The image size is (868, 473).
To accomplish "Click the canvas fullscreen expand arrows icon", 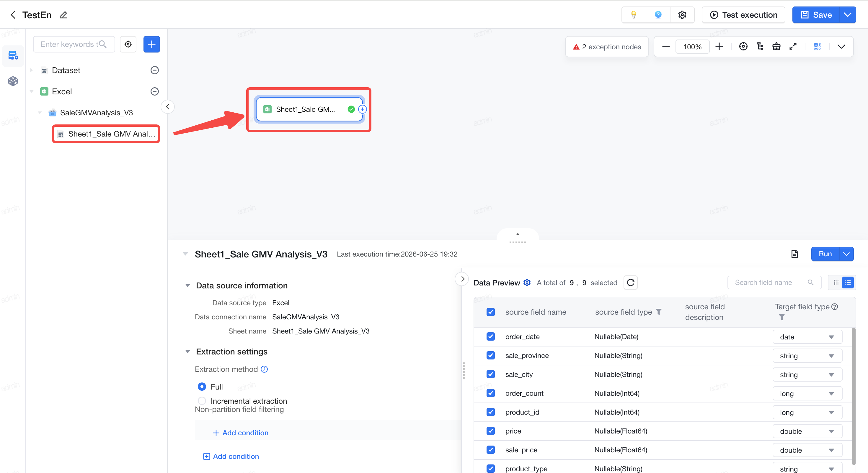I will point(793,47).
